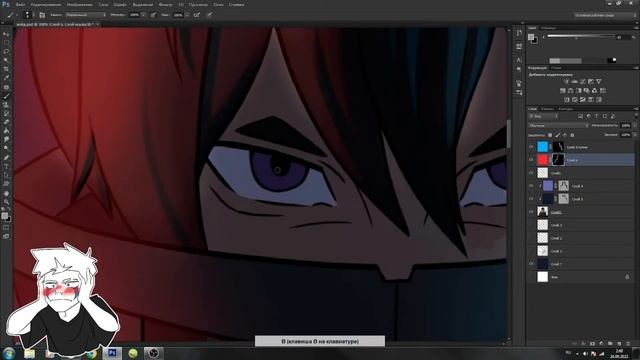
Task: Switch to the Образцы swatches tab
Action: click(x=549, y=28)
